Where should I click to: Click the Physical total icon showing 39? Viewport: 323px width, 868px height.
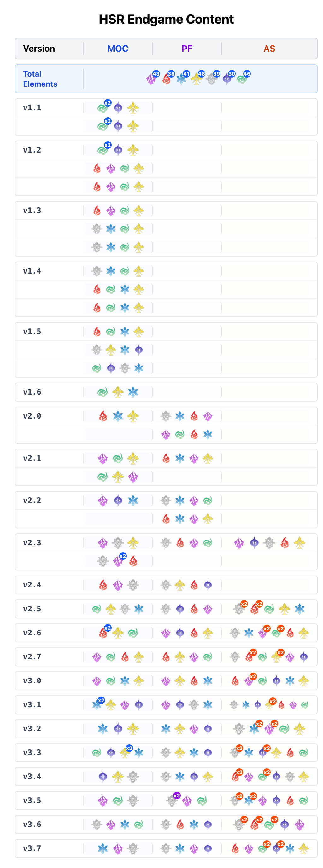click(x=211, y=79)
